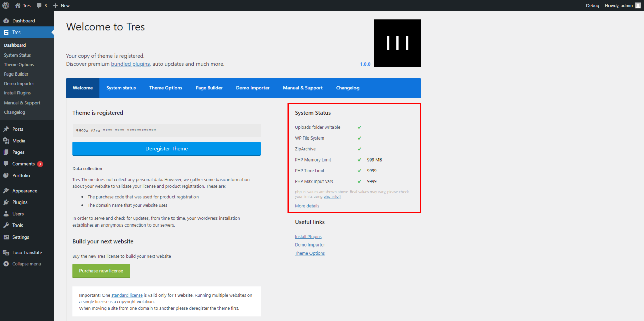Click the Comments icon in the sidebar
644x321 pixels.
(x=6, y=164)
